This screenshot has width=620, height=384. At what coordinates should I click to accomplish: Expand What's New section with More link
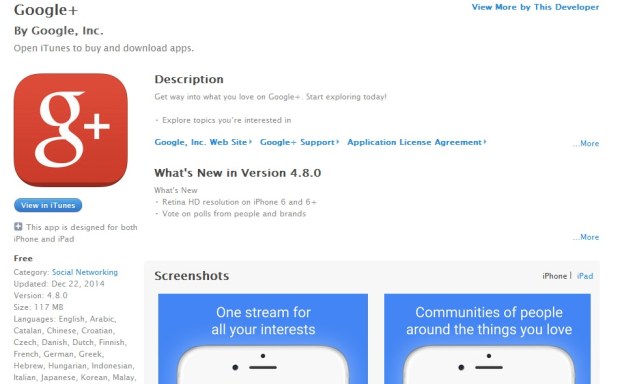pyautogui.click(x=586, y=237)
